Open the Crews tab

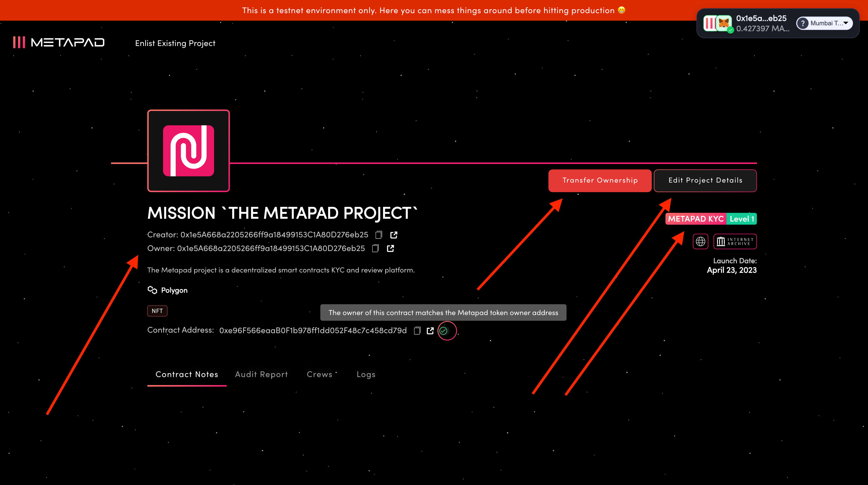[x=319, y=374]
